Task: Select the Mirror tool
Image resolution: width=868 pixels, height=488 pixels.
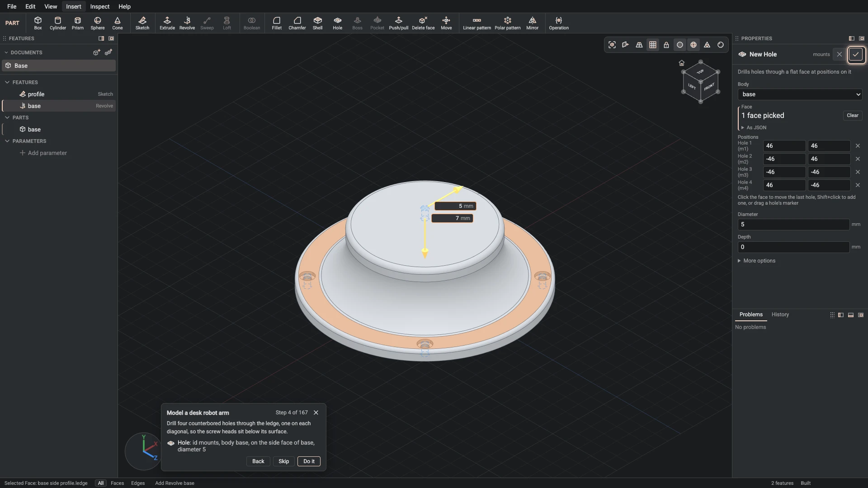Action: 533,23
